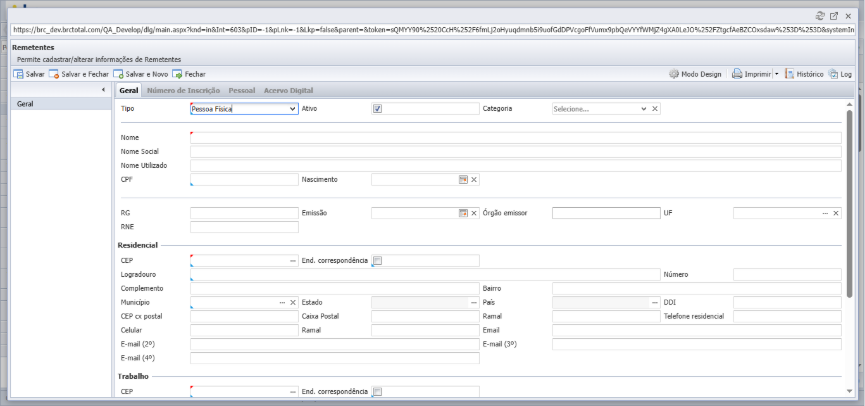Open the UF lookup ellipsis
865x406 pixels.
[825, 213]
